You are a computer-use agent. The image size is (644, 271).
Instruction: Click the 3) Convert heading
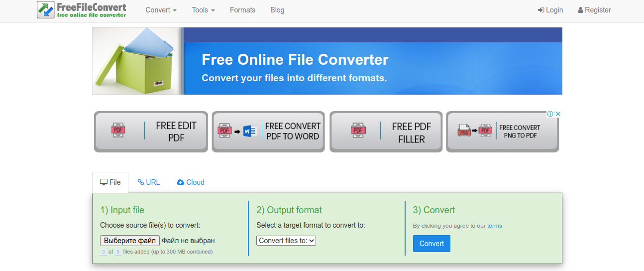pos(434,210)
